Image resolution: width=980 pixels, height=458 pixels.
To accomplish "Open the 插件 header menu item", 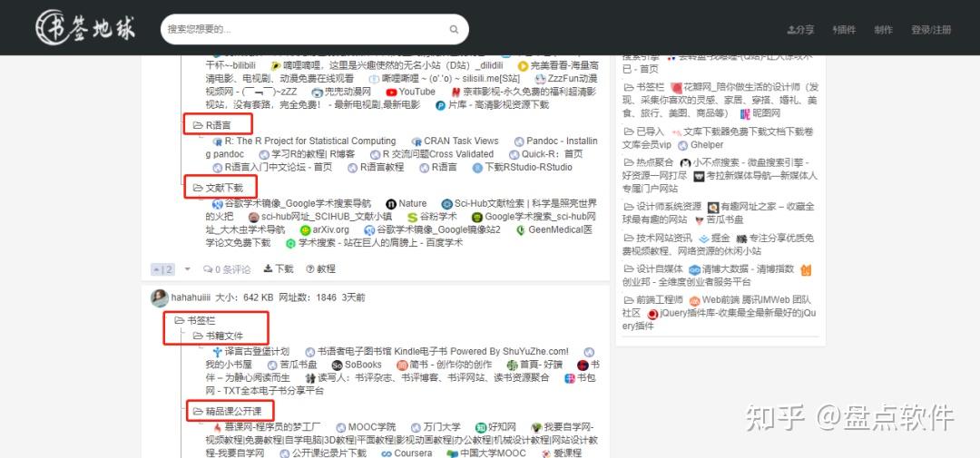I will pos(845,29).
